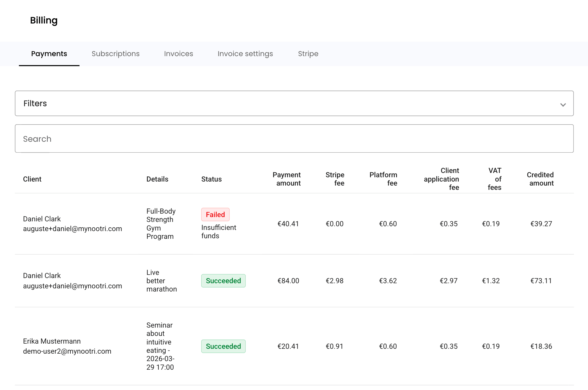Click the Stripe fee column header
Image resolution: width=588 pixels, height=390 pixels.
coord(335,179)
